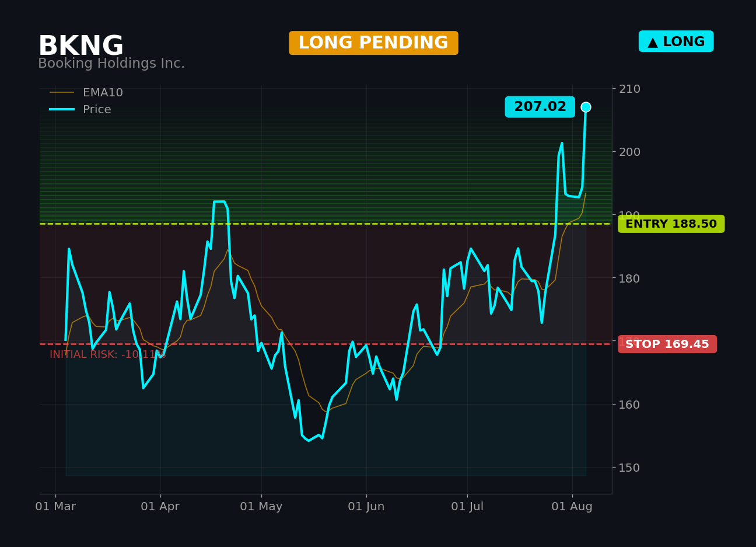Click the 01 May date axis label

[261, 507]
